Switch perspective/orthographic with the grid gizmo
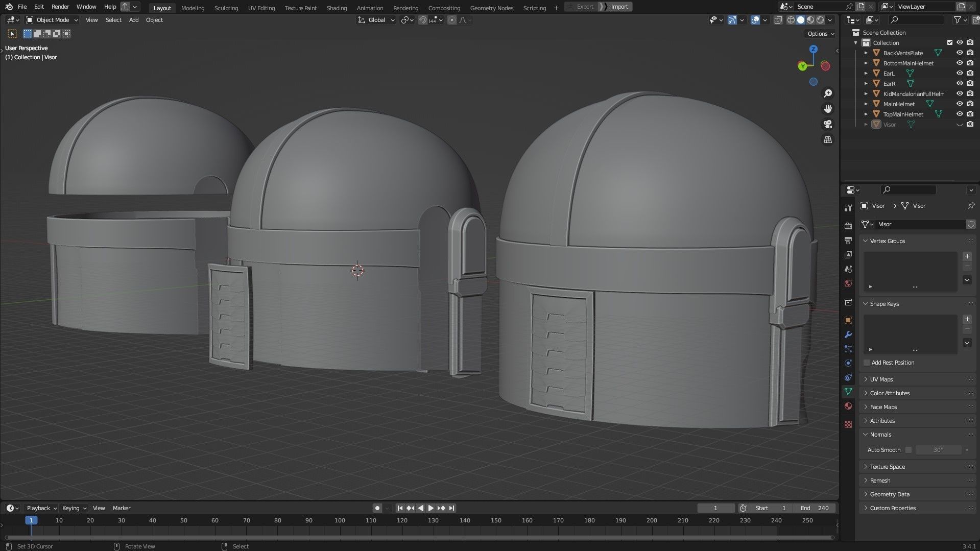 828,139
